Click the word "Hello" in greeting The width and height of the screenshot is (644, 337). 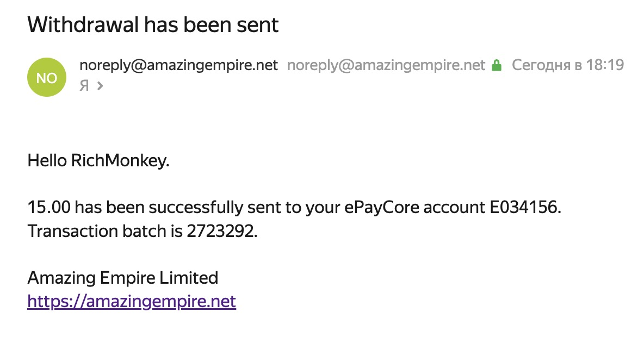point(47,161)
